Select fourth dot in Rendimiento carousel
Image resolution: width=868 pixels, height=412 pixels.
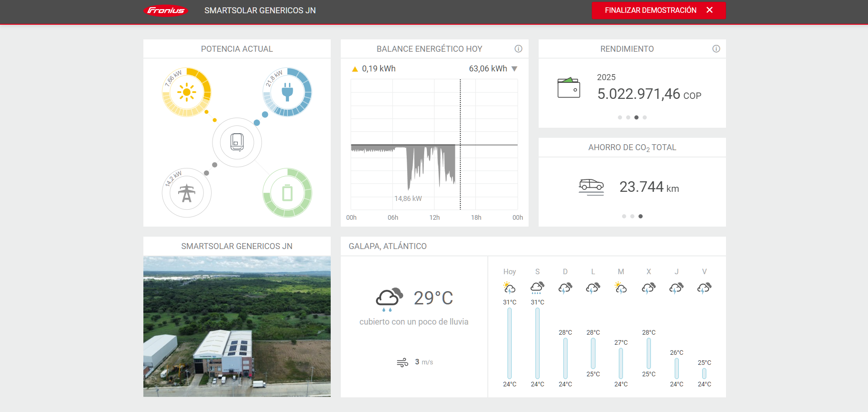[644, 118]
